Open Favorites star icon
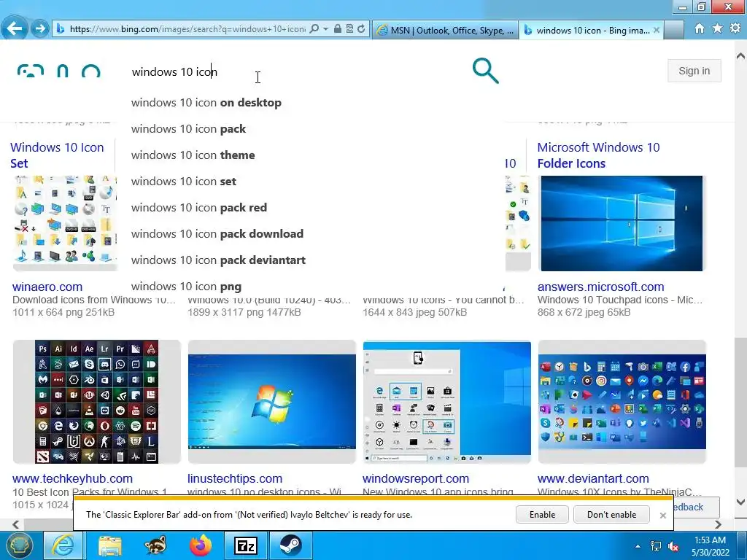 click(718, 28)
